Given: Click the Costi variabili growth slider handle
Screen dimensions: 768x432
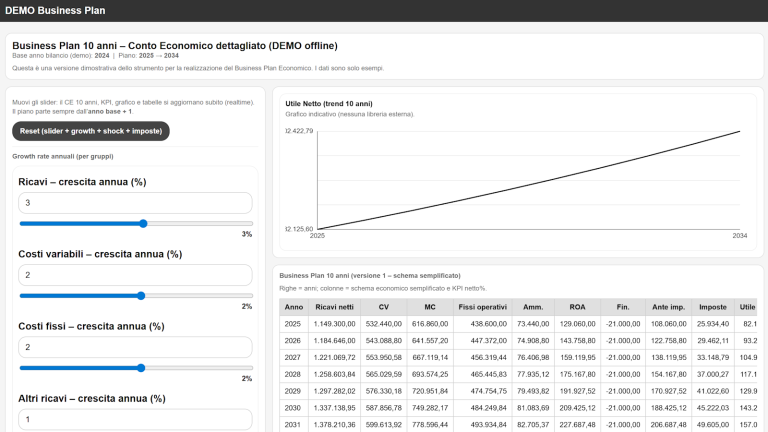Looking at the screenshot, I should point(140,296).
